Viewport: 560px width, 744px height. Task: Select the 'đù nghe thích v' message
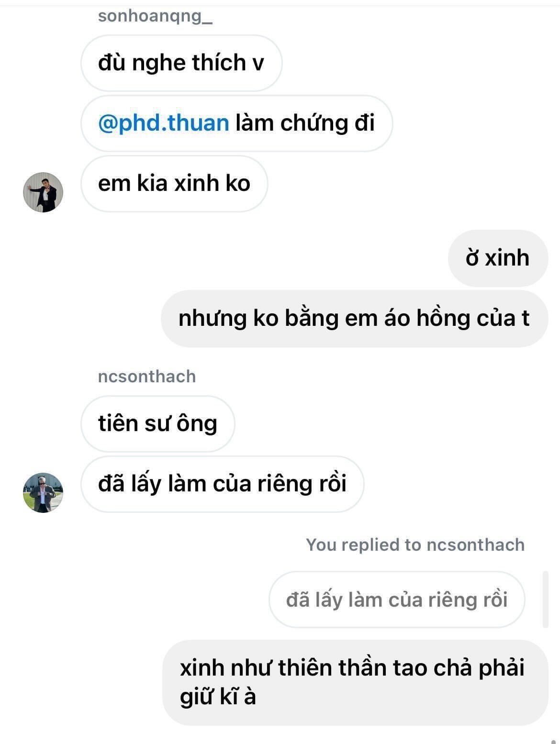[x=181, y=63]
